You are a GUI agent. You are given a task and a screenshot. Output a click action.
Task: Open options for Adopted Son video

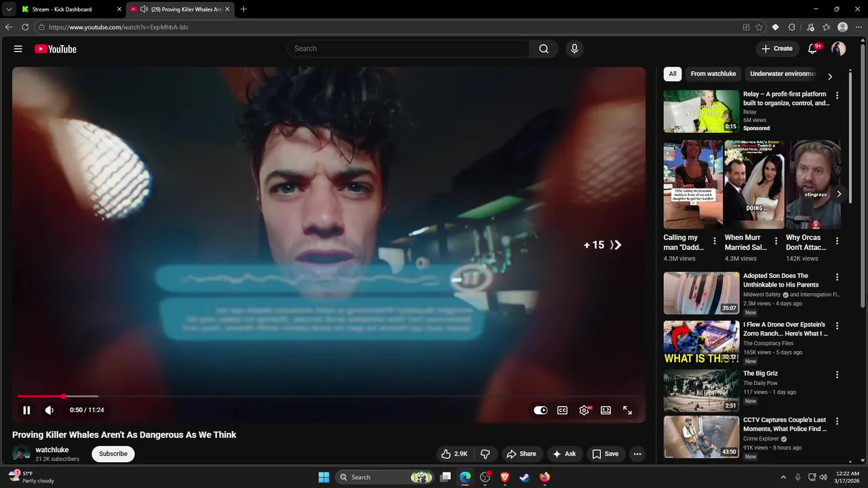coord(837,277)
